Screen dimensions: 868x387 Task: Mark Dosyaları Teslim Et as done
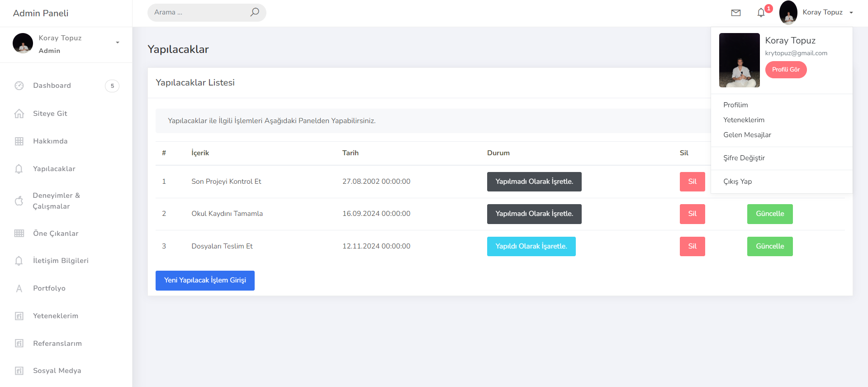point(531,246)
